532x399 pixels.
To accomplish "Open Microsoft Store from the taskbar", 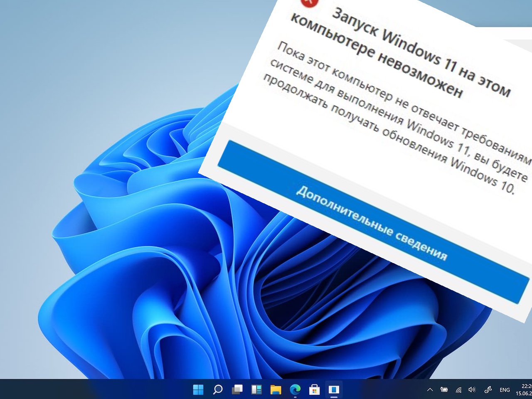I will pyautogui.click(x=314, y=389).
